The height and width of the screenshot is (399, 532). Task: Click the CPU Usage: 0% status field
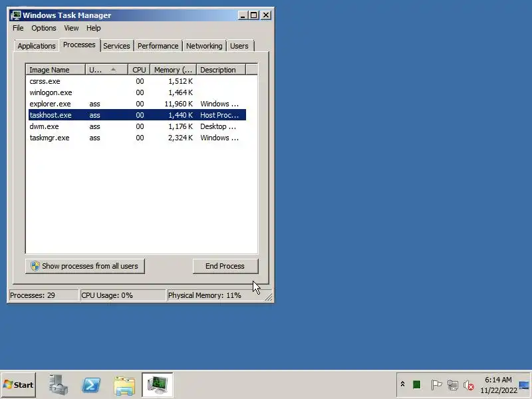(122, 295)
